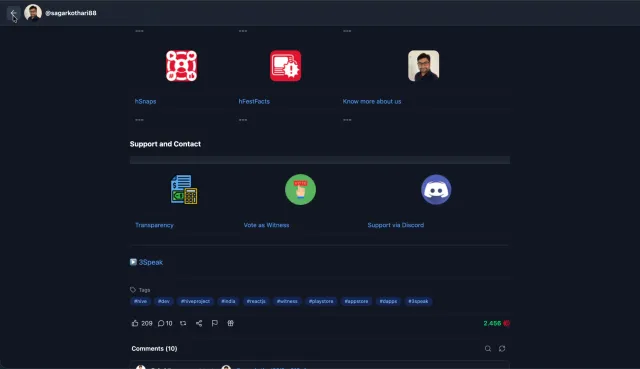Open the @sagarkothari88 username
The image size is (640, 369).
tap(71, 13)
